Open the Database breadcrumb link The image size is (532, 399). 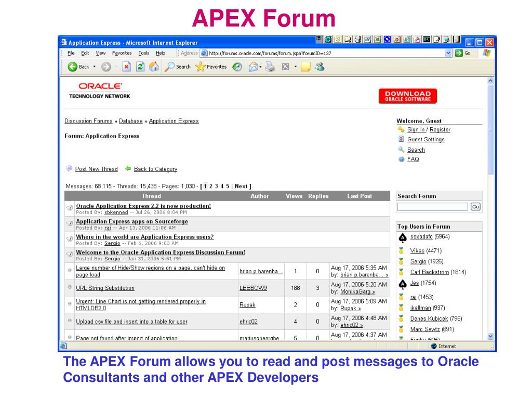click(x=130, y=121)
